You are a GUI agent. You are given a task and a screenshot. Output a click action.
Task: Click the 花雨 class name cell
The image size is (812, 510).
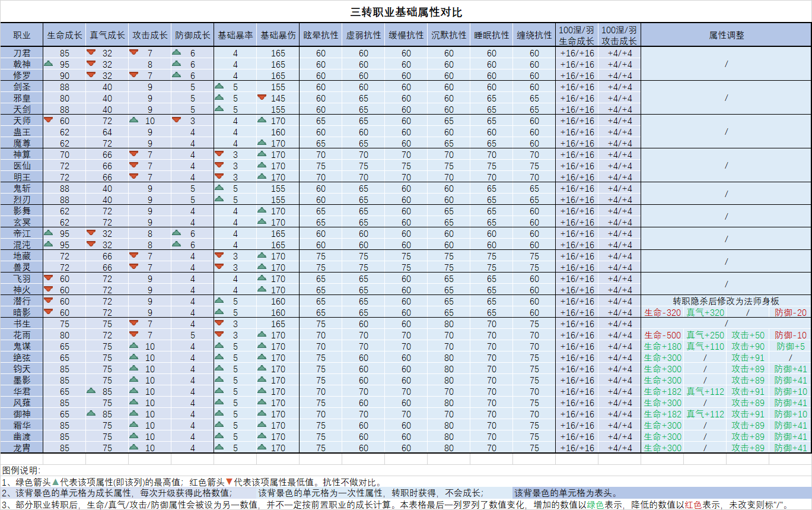pos(22,335)
